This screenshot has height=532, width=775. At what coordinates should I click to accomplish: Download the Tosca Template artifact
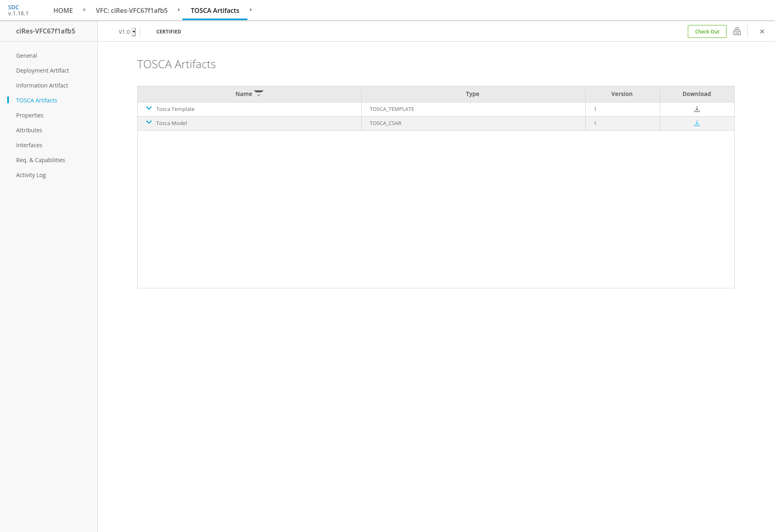click(x=697, y=109)
